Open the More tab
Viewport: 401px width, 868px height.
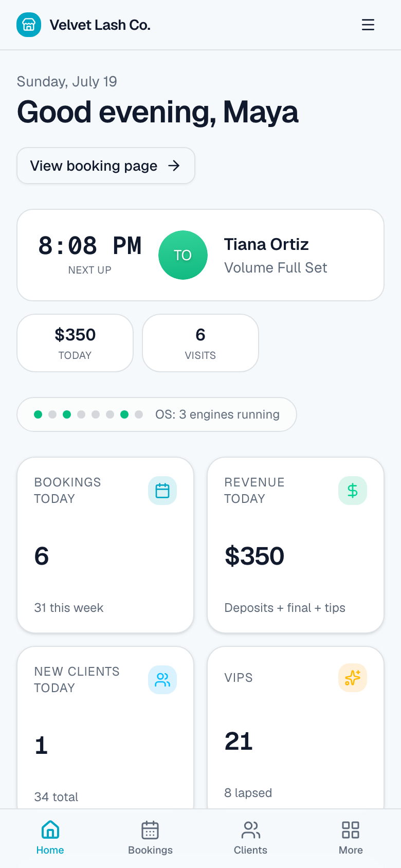[351, 838]
